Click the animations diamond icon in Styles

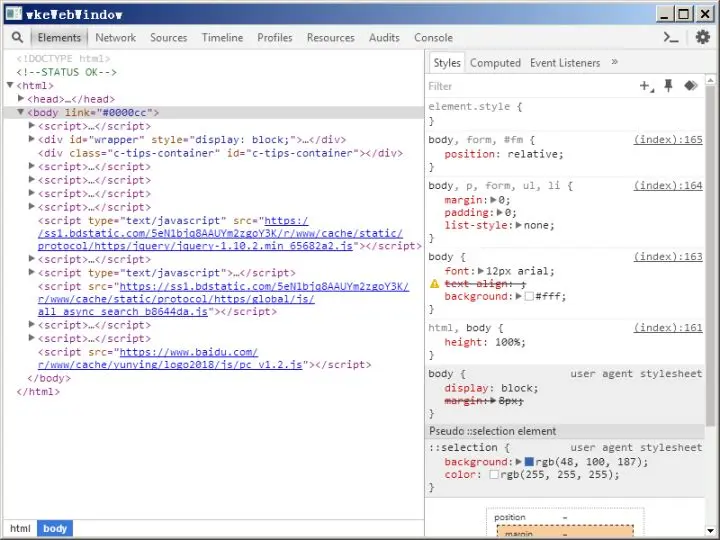(x=691, y=86)
